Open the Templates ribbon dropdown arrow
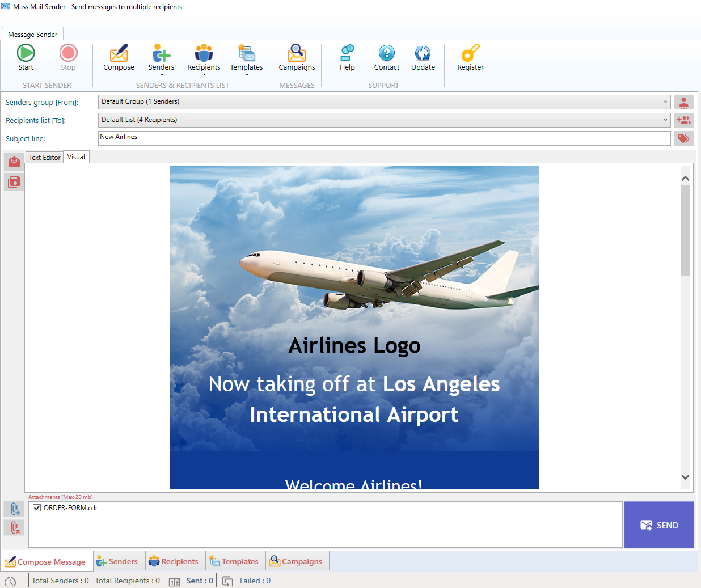 pyautogui.click(x=247, y=75)
